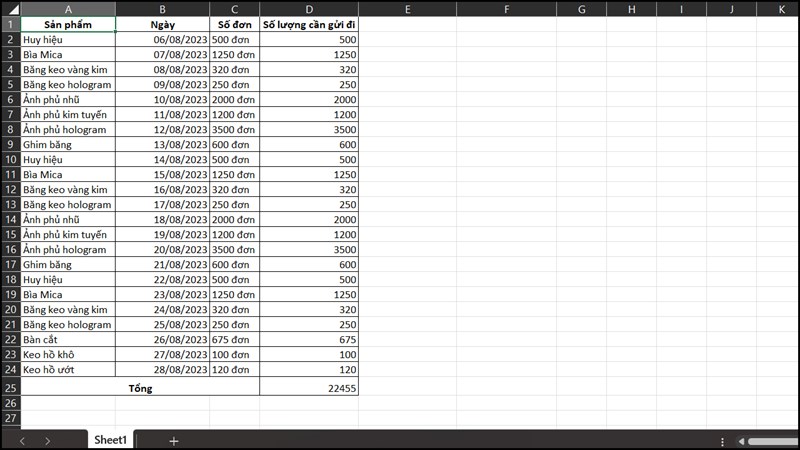
Task: Click the 'Ngày' header cell
Action: click(x=162, y=24)
